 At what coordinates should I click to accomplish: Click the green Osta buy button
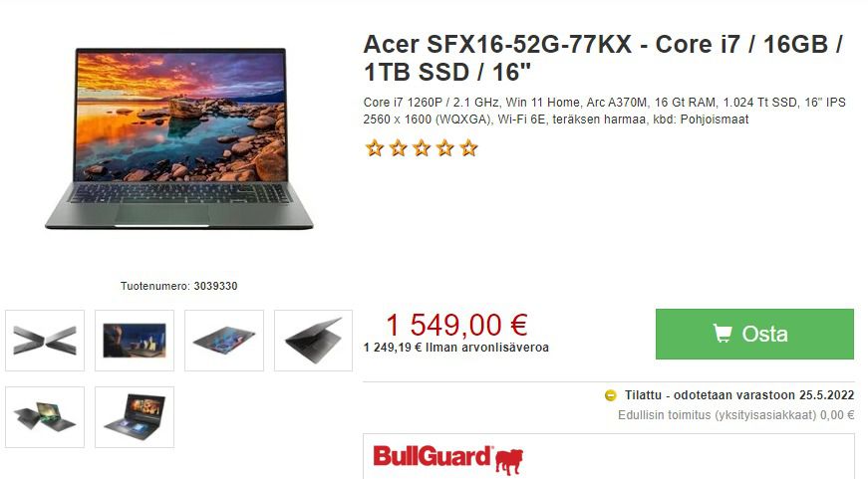click(754, 334)
